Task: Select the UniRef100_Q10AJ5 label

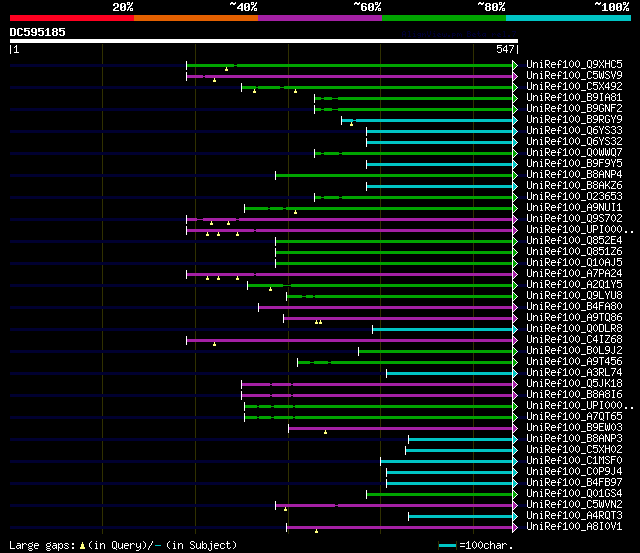Action: coord(574,263)
